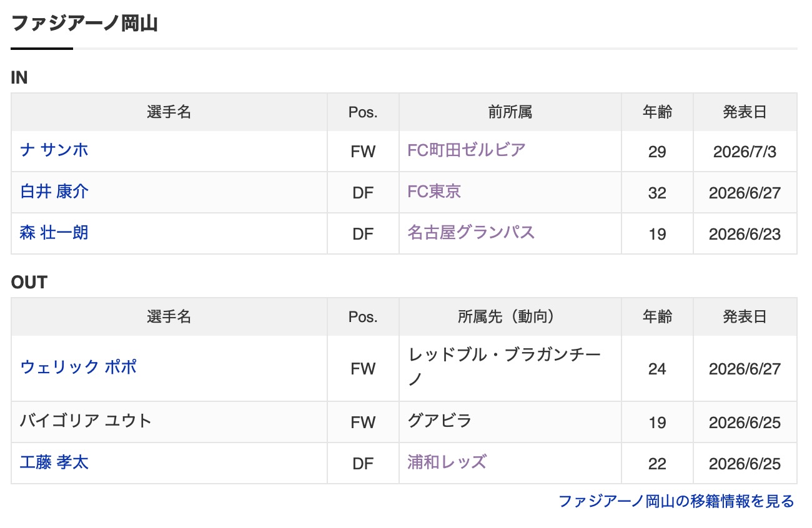Open player link 白井 康介
This screenshot has height=528, width=812.
[x=54, y=192]
